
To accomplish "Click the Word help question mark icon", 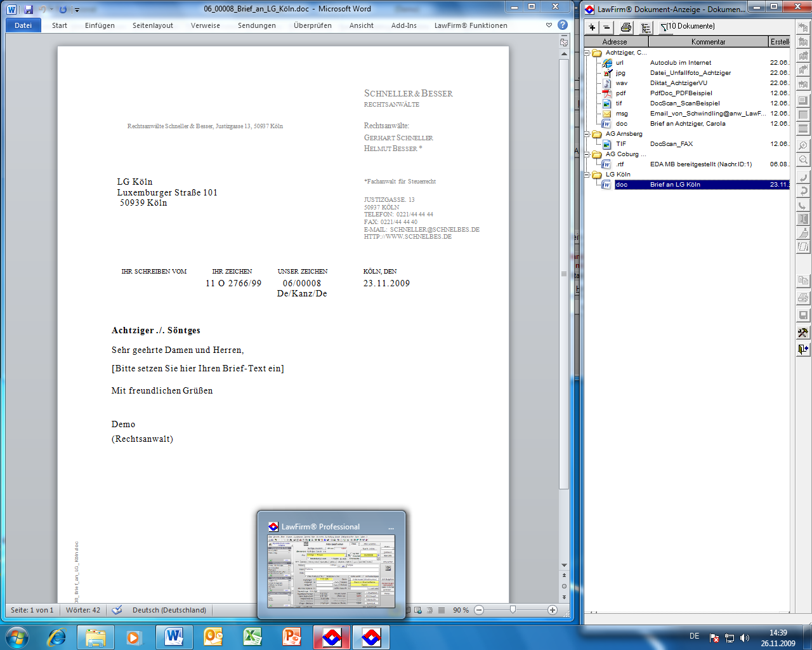I will [x=563, y=25].
